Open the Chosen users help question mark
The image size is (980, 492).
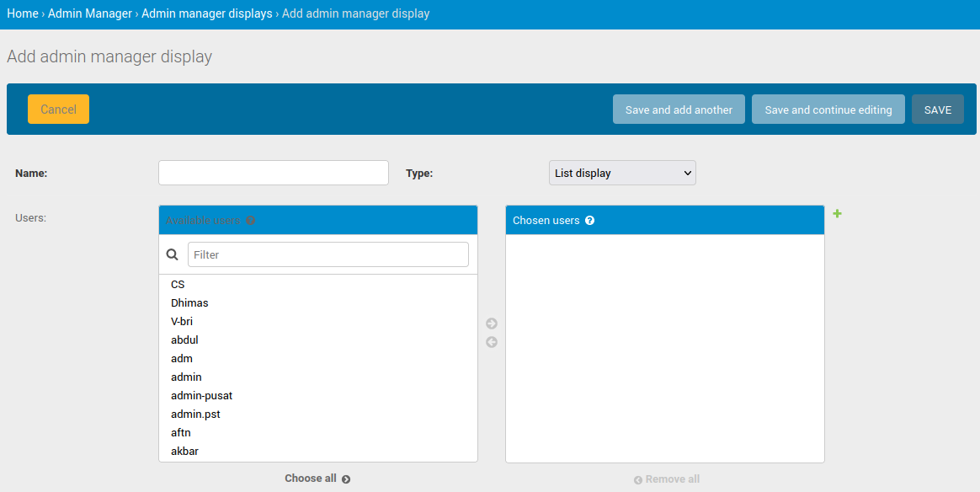(x=589, y=220)
